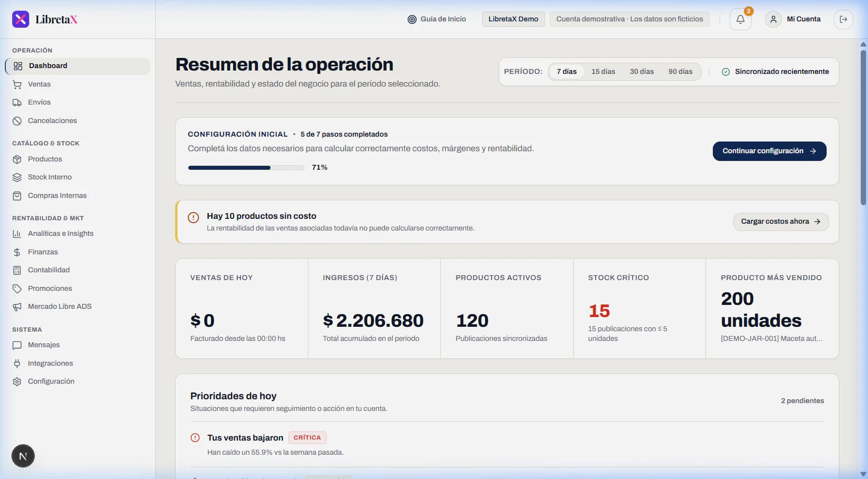The height and width of the screenshot is (479, 868).
Task: Select the 7 días period
Action: pyautogui.click(x=566, y=71)
